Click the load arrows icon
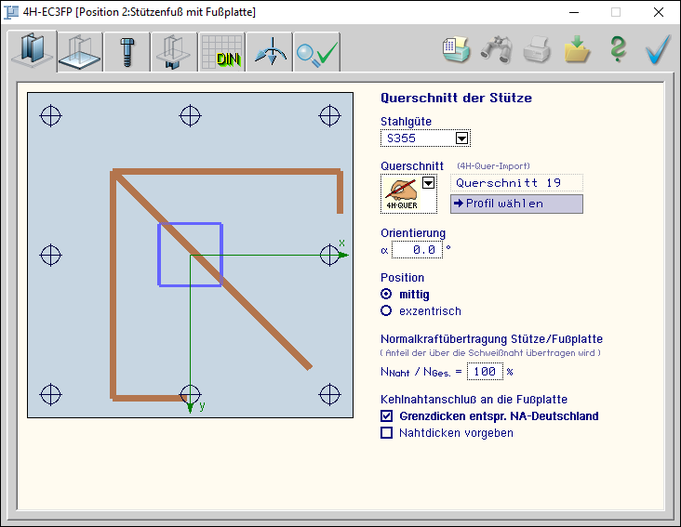This screenshot has width=681, height=527. pos(270,52)
